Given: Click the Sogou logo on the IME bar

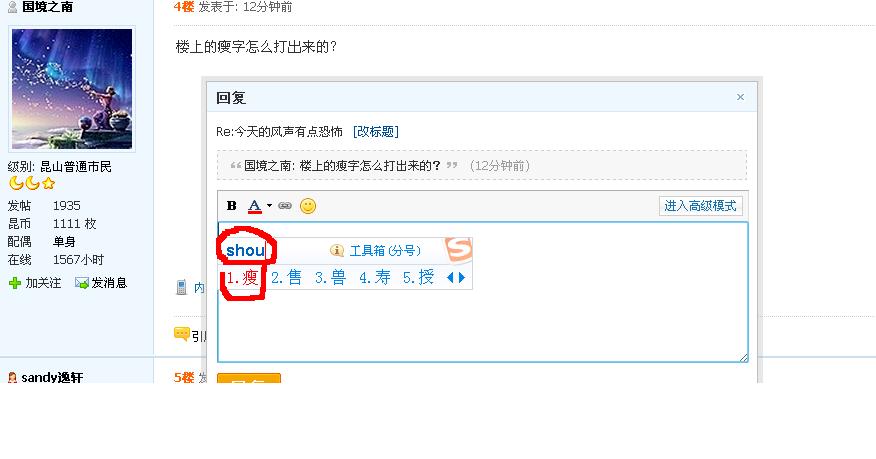Looking at the screenshot, I should pos(459,250).
